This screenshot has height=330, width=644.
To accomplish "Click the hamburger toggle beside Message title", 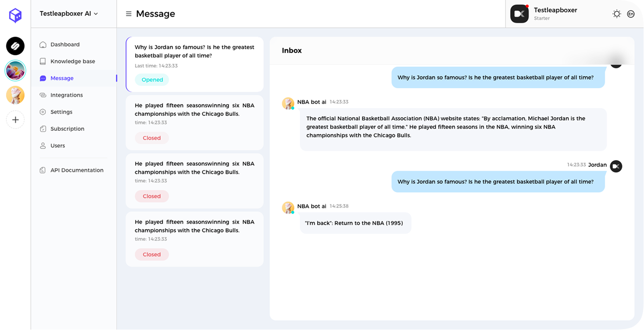I will click(x=129, y=13).
